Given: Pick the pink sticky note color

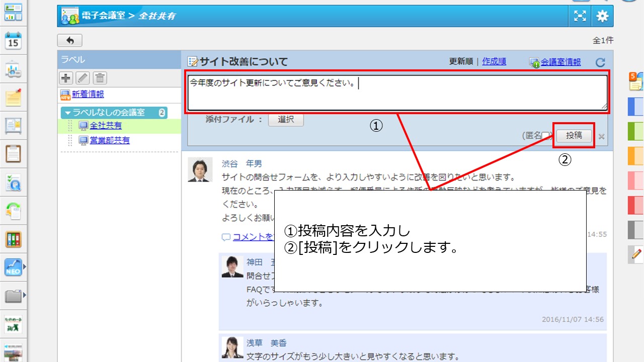Looking at the screenshot, I should 636,180.
